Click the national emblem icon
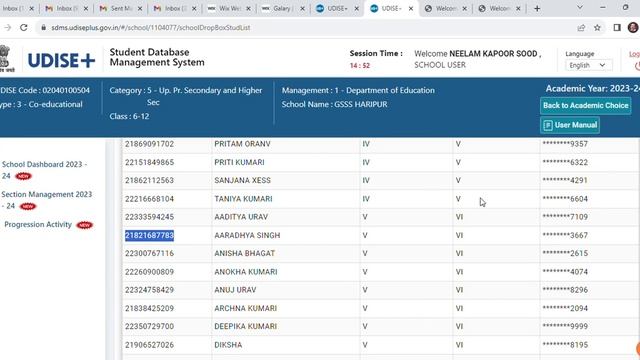 [x=5, y=59]
